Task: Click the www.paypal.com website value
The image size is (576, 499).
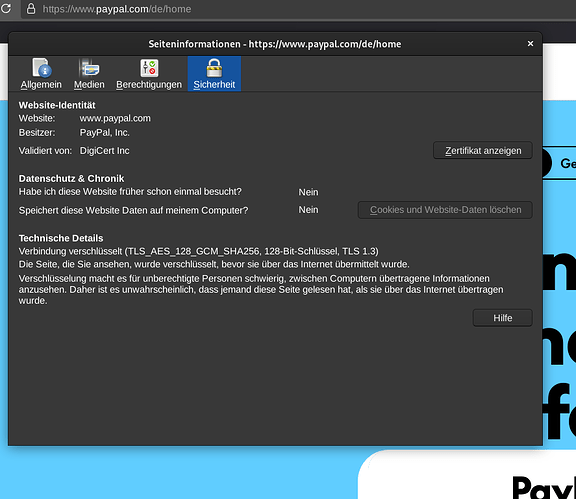Action: [x=115, y=118]
